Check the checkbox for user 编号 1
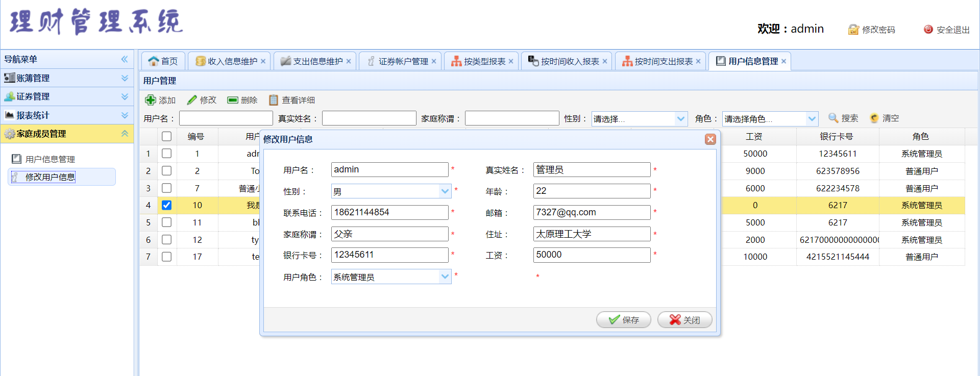The image size is (980, 376). [166, 154]
